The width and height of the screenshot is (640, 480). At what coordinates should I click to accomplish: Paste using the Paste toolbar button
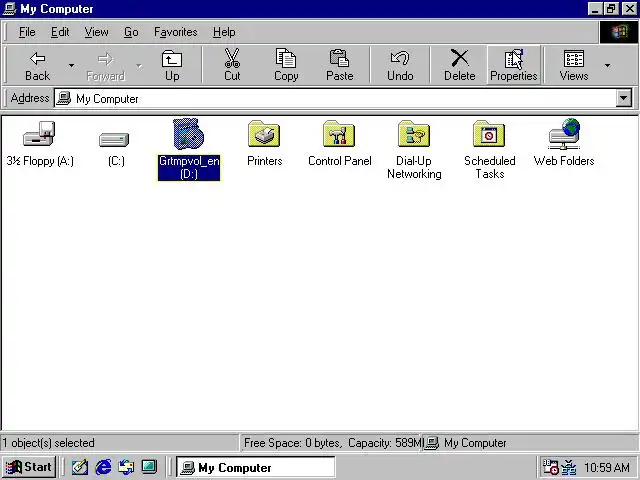pos(339,66)
